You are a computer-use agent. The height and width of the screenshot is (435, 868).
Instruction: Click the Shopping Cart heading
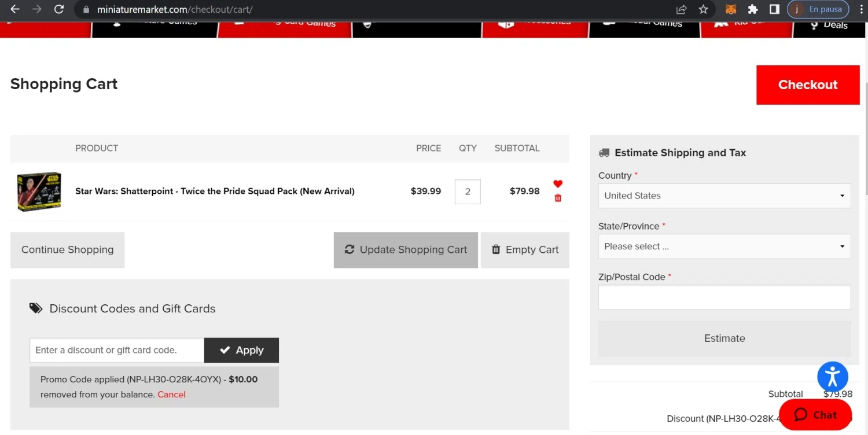64,84
